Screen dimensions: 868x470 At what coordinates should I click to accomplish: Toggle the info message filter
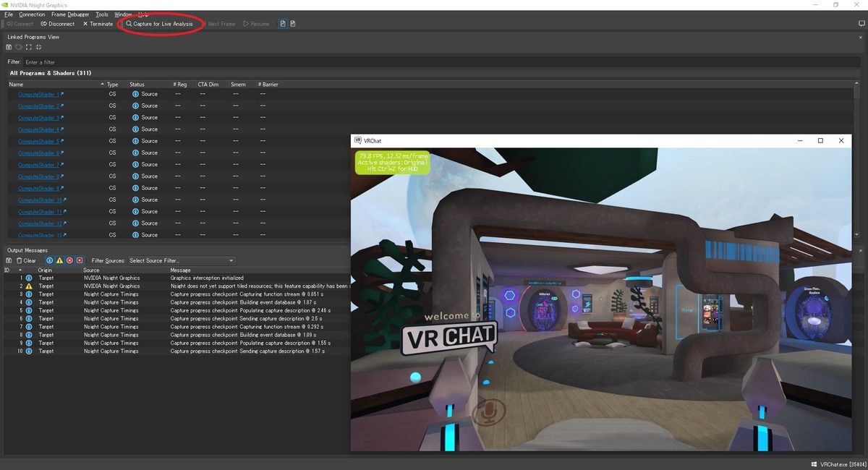[x=49, y=260]
